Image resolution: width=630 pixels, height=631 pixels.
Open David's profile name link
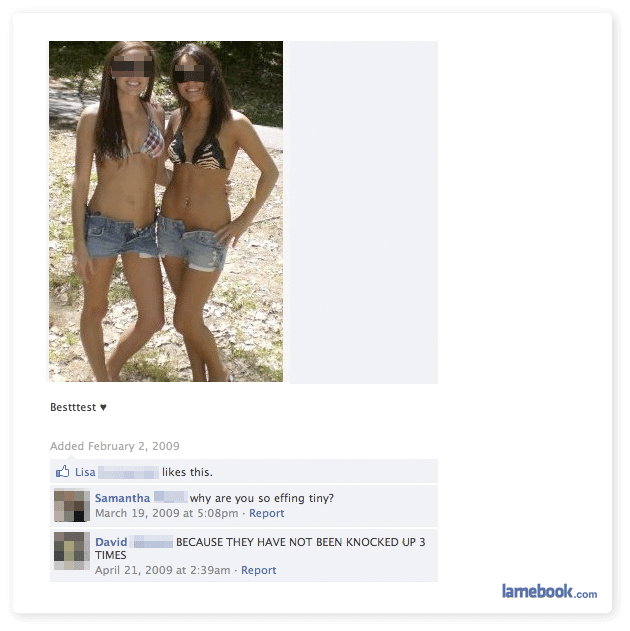tap(111, 542)
